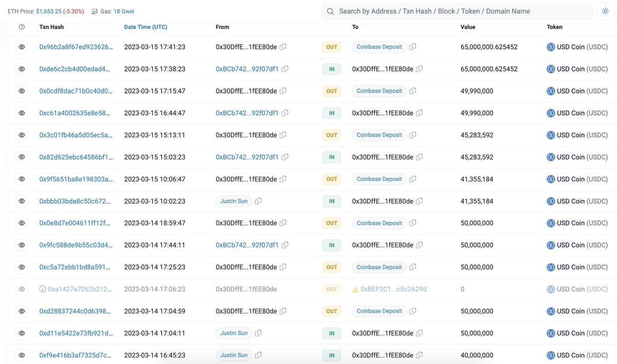Open Justin Sun tag in 17:04:11 row
617x364 pixels.
[x=234, y=333]
